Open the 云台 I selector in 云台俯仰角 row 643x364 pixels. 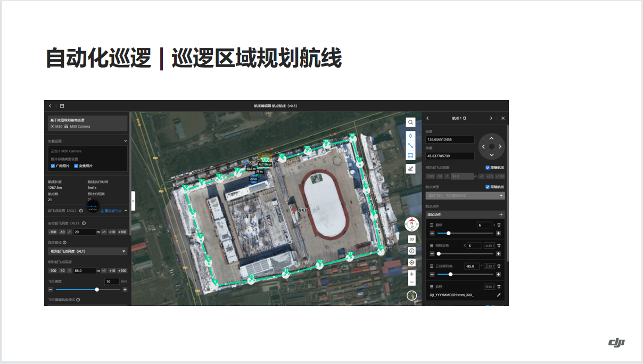click(x=489, y=266)
